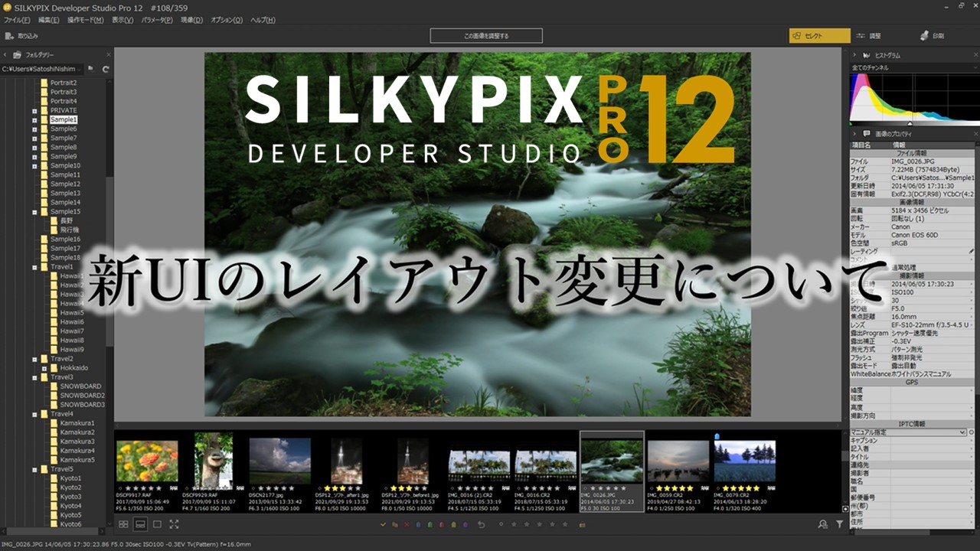Select the DSP12_ソフト_after1.jpg tower thumbnail

(346, 461)
